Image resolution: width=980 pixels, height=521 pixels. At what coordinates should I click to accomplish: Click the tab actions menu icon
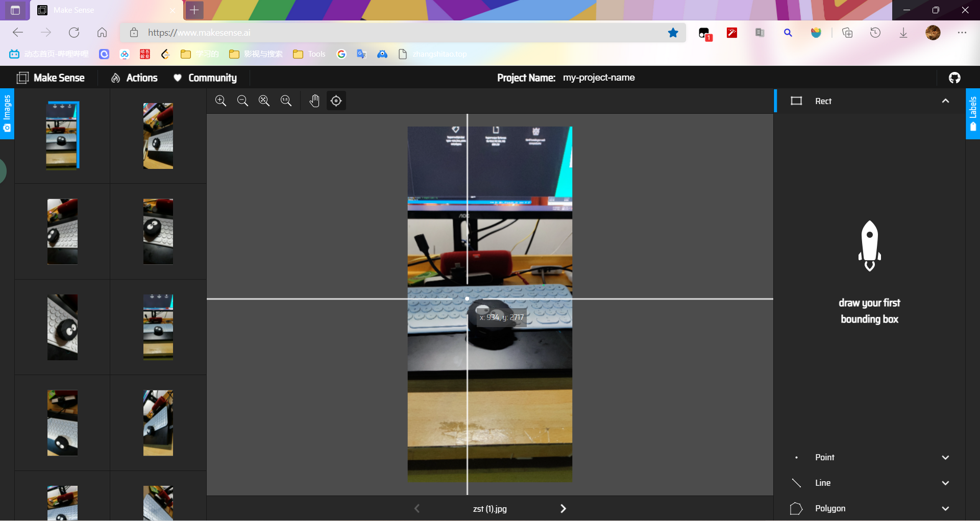click(x=15, y=10)
